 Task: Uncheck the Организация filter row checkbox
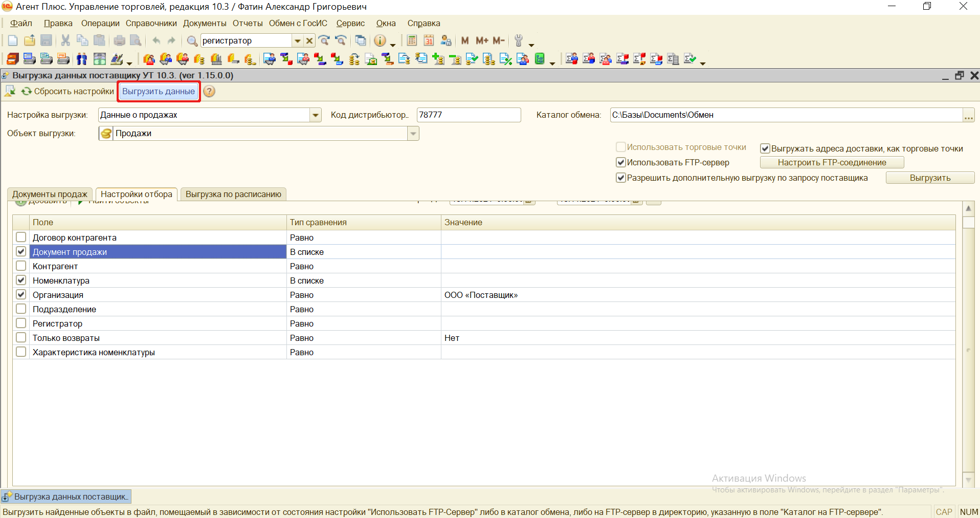(21, 295)
